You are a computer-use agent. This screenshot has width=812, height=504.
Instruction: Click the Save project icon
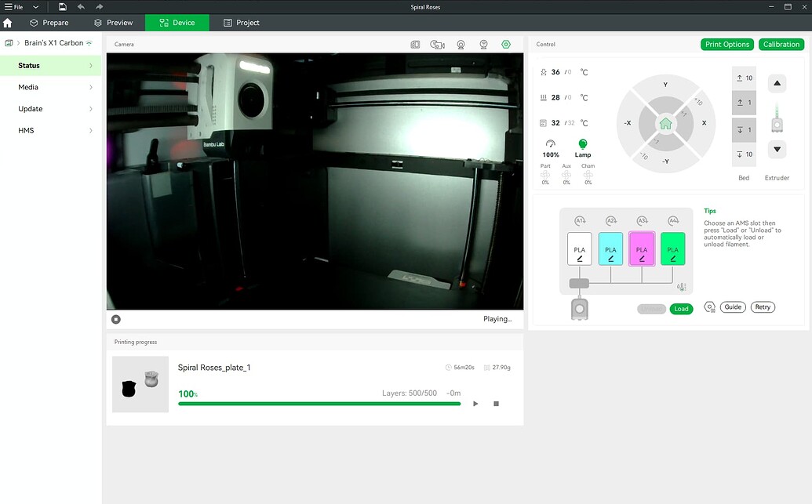click(x=62, y=7)
